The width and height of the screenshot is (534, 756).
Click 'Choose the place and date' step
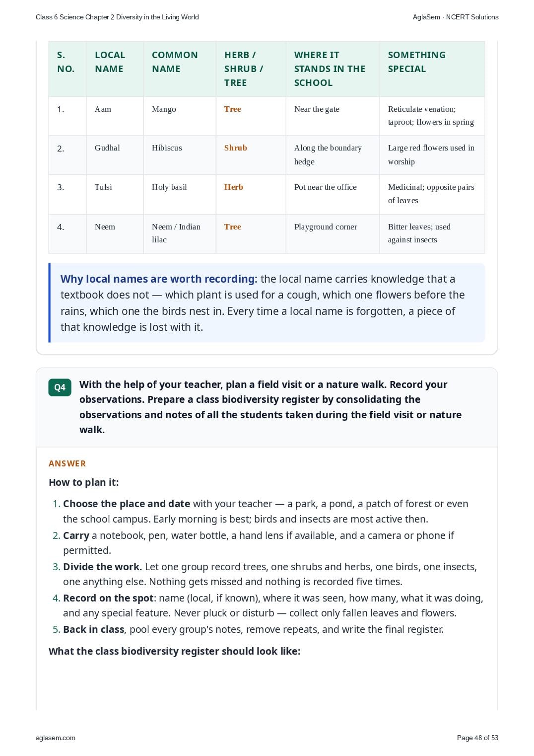click(x=127, y=504)
